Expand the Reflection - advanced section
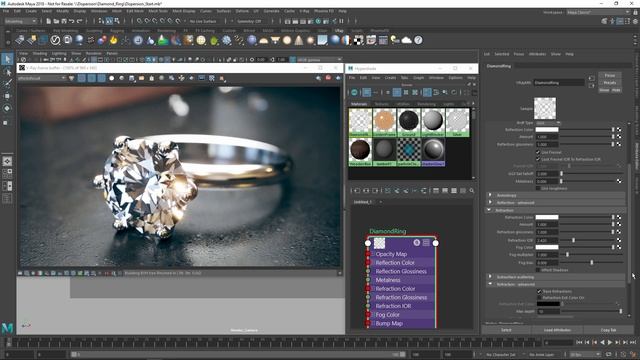640x360 pixels. point(556,203)
